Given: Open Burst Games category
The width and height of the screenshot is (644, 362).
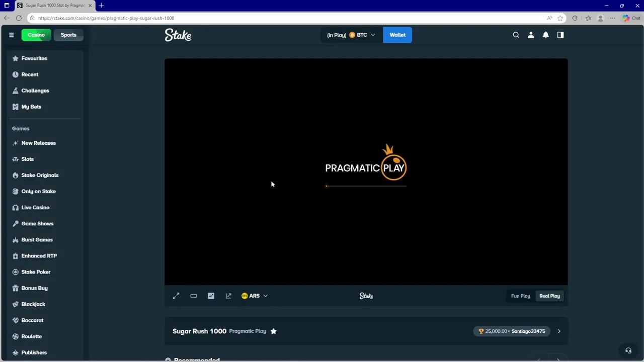Looking at the screenshot, I should click(x=37, y=239).
